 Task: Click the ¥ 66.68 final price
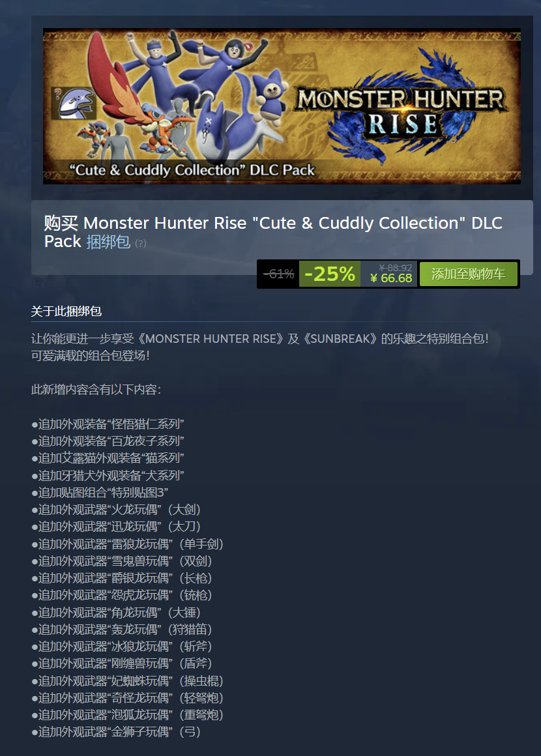pos(391,278)
